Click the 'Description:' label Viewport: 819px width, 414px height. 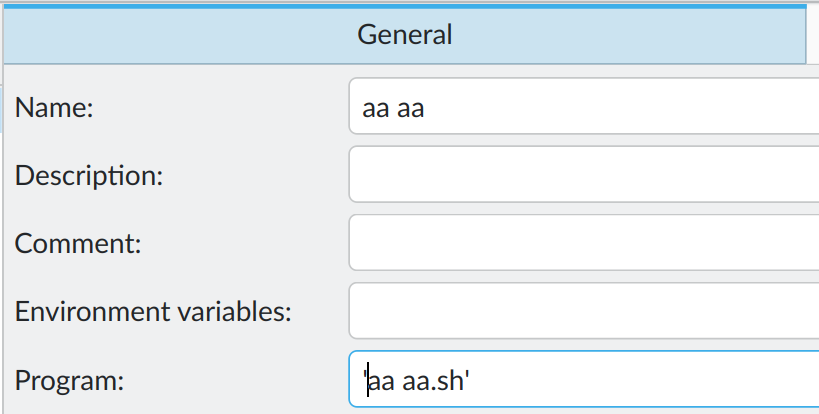[89, 176]
